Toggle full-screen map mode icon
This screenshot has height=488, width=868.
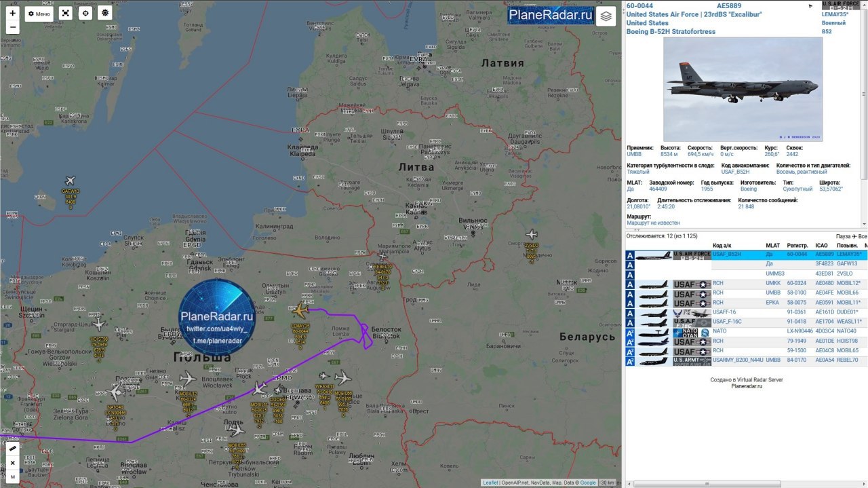(65, 14)
